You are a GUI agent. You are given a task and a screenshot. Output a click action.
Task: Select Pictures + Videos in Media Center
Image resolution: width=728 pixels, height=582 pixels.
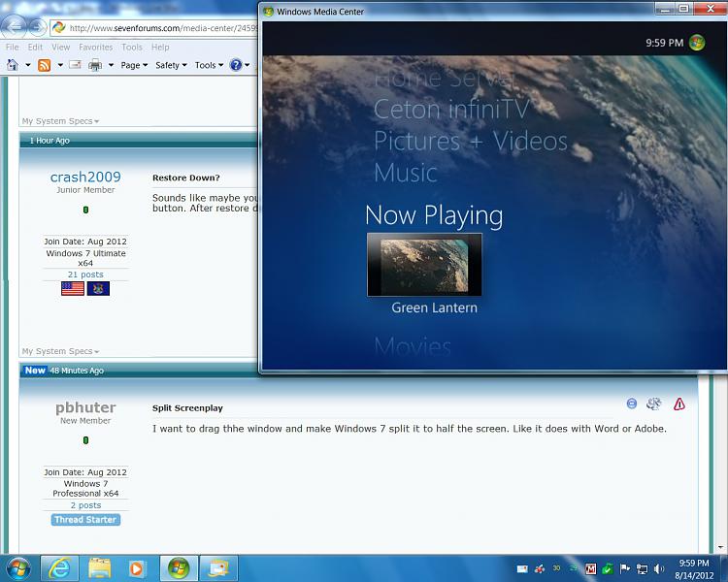tap(471, 141)
